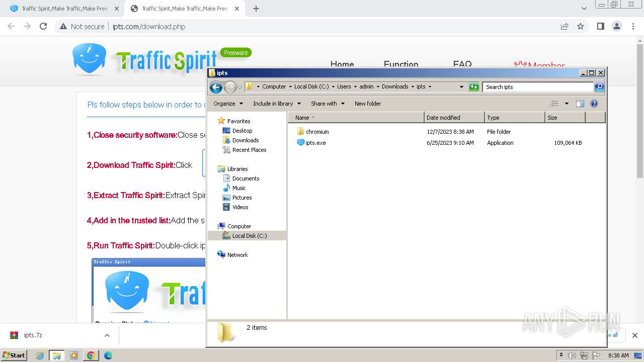Select Desktop under Favorites
This screenshot has width=644, height=362.
[242, 131]
